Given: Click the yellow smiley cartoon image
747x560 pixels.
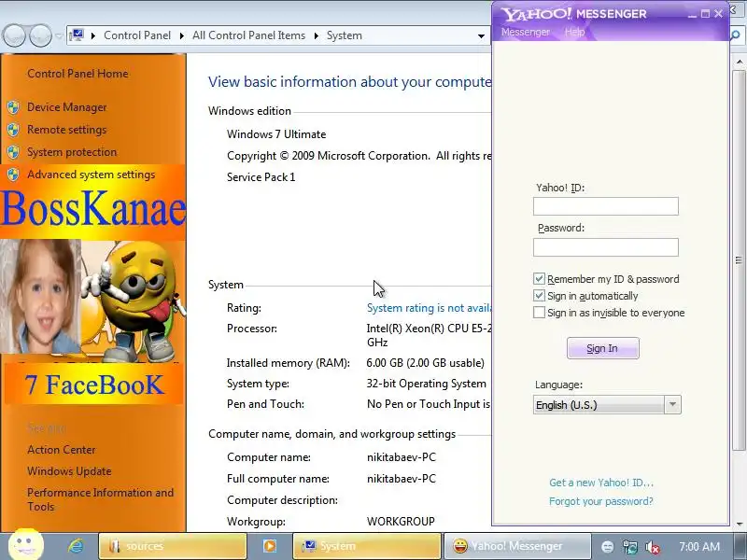Looking at the screenshot, I should coord(134,301).
